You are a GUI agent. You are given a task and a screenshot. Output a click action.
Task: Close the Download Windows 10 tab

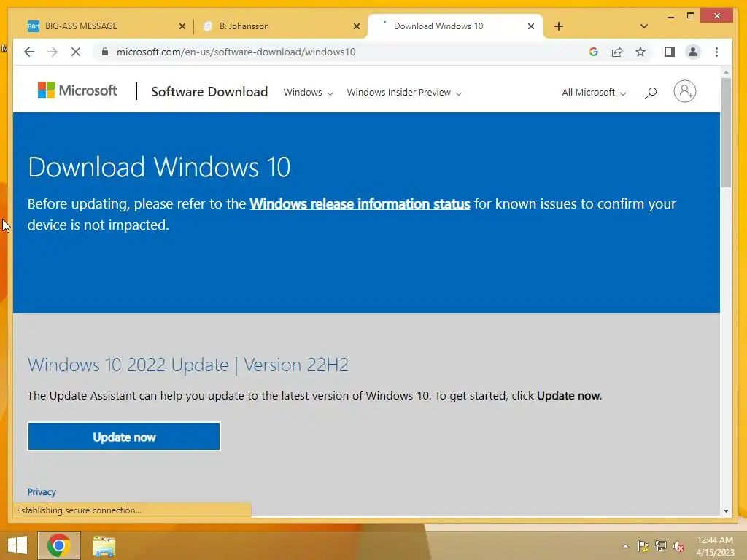pyautogui.click(x=531, y=26)
